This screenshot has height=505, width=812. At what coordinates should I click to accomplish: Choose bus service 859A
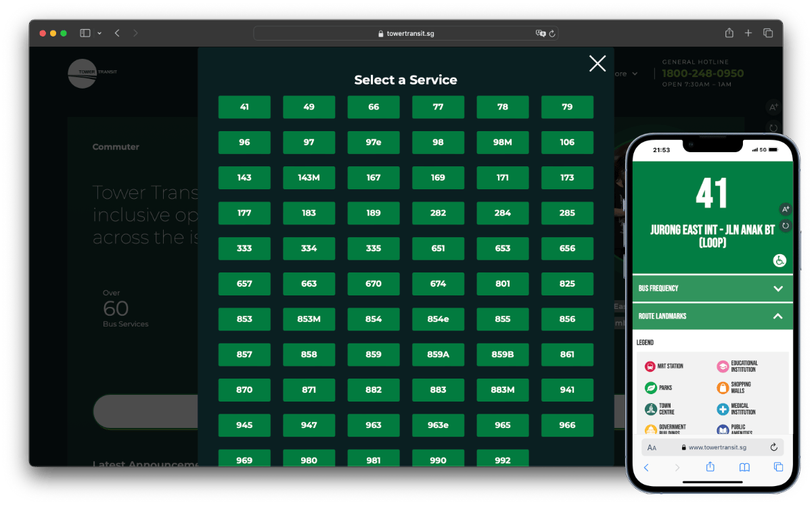438,354
